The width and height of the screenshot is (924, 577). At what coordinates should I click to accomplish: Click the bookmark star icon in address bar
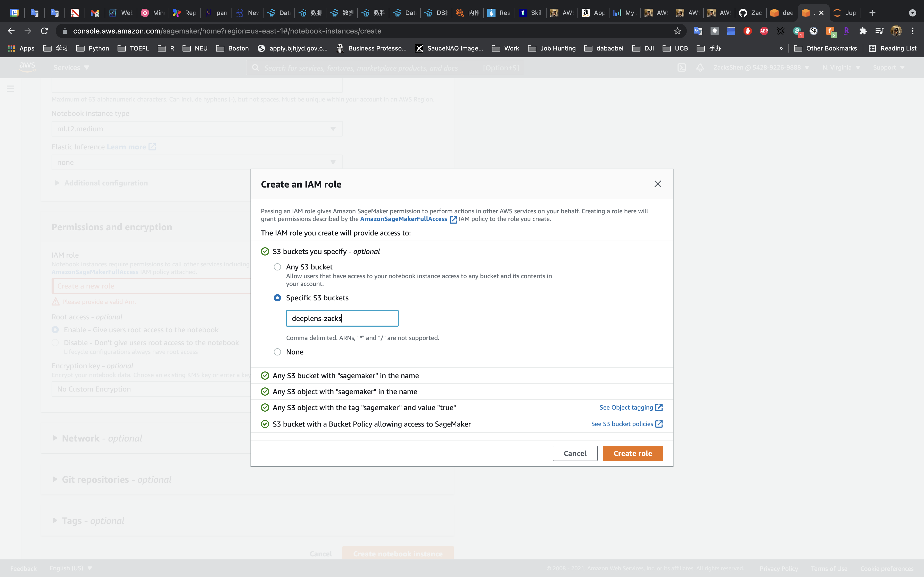coord(677,31)
